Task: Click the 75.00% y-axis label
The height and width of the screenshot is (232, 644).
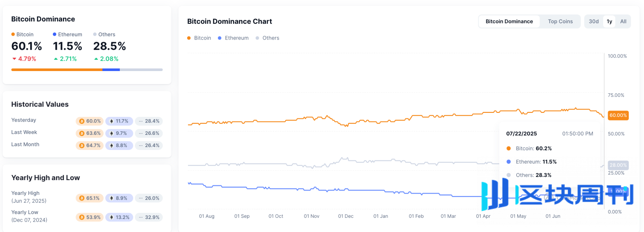Action: point(616,95)
